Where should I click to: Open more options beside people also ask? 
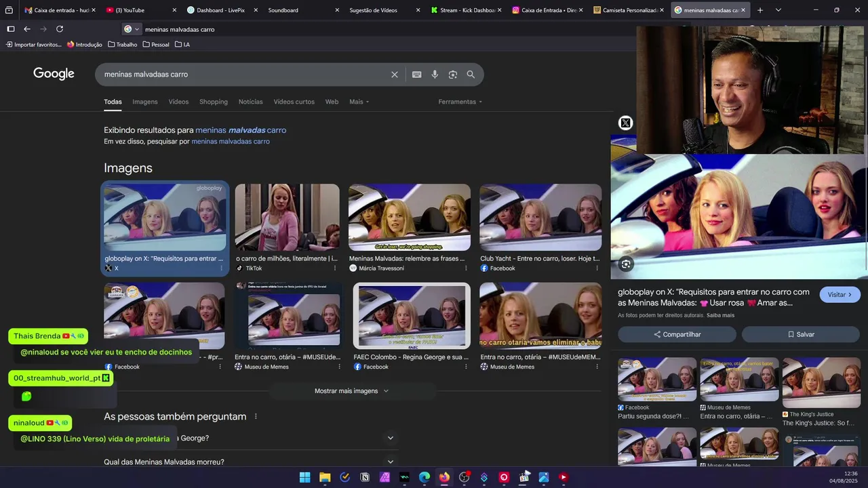256,416
